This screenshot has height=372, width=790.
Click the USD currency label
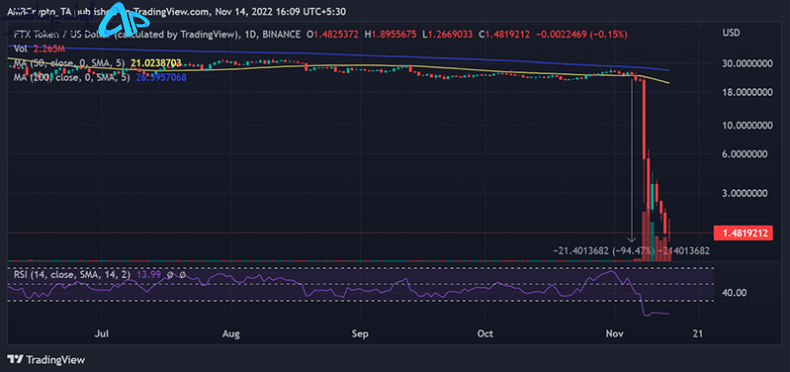731,33
